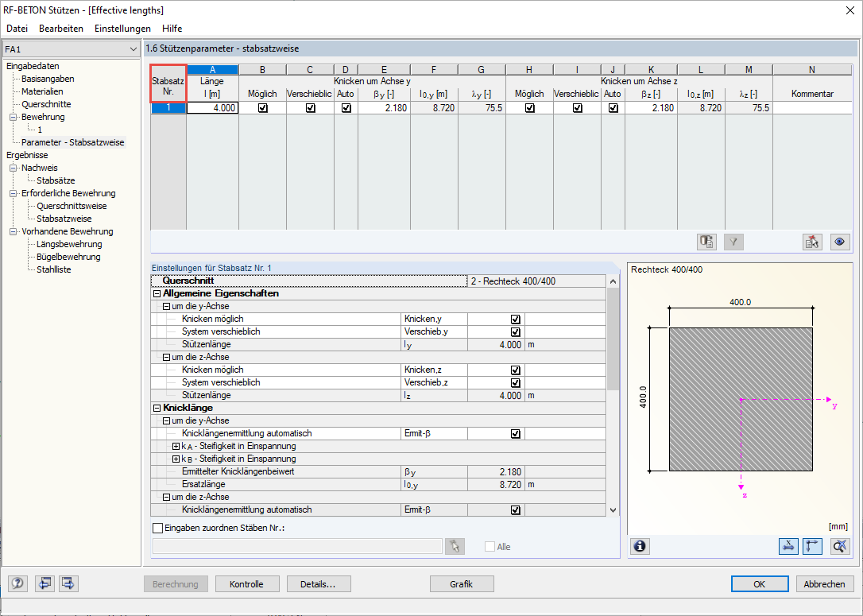
Task: Uncheck 'Auto' for axis z in table row 1
Action: pos(613,108)
